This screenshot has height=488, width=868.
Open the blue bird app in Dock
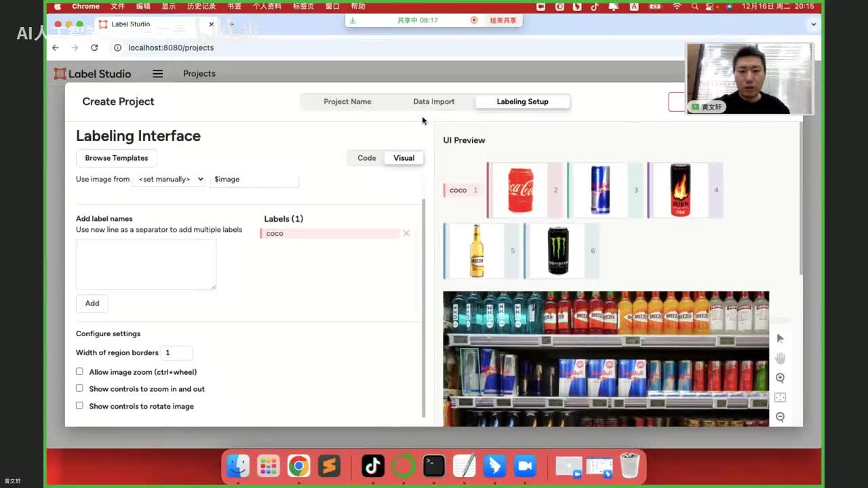click(x=494, y=466)
